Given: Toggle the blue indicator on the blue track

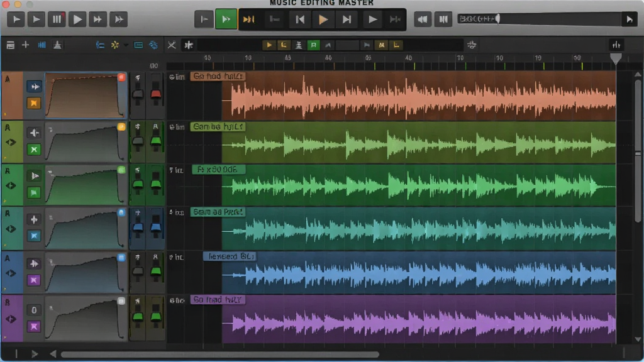Looking at the screenshot, I should click(x=121, y=257).
